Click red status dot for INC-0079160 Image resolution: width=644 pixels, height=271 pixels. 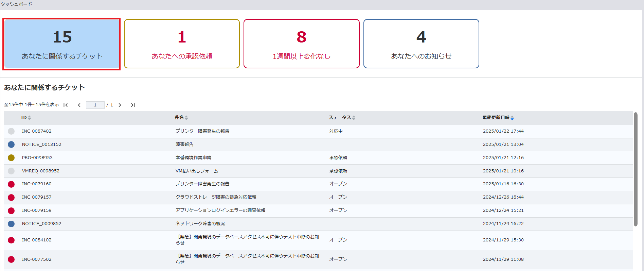[x=11, y=184]
